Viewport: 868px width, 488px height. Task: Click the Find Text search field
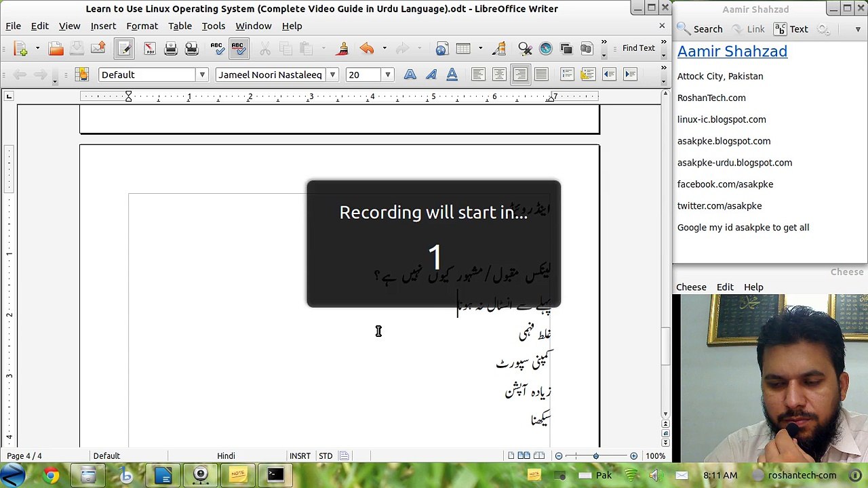(639, 48)
